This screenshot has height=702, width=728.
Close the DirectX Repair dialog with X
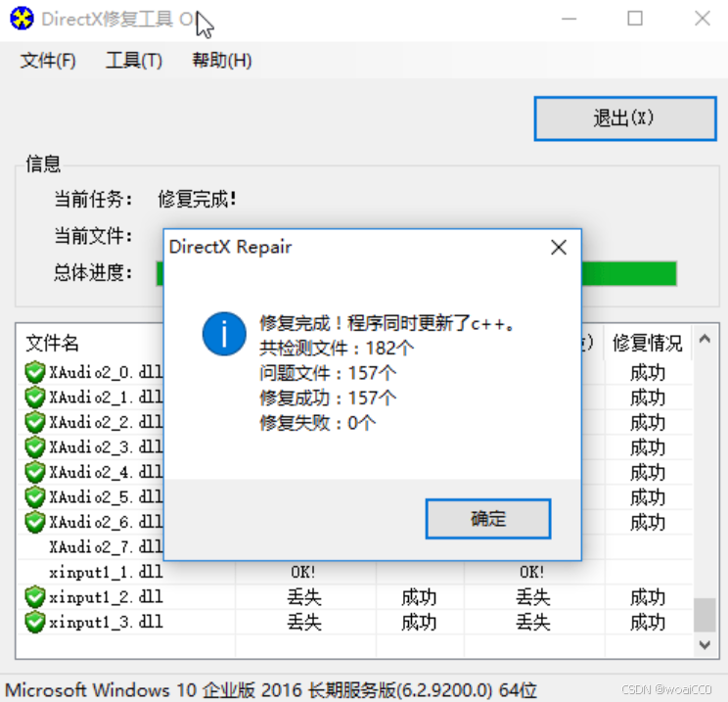[559, 247]
